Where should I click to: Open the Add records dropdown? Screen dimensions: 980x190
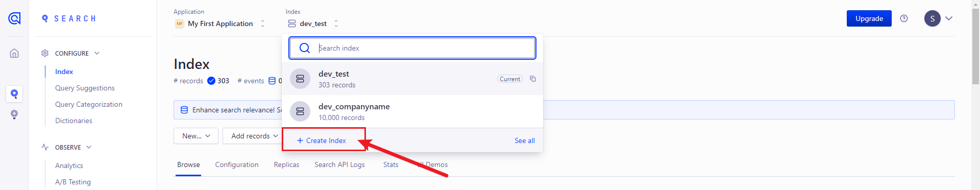(255, 136)
